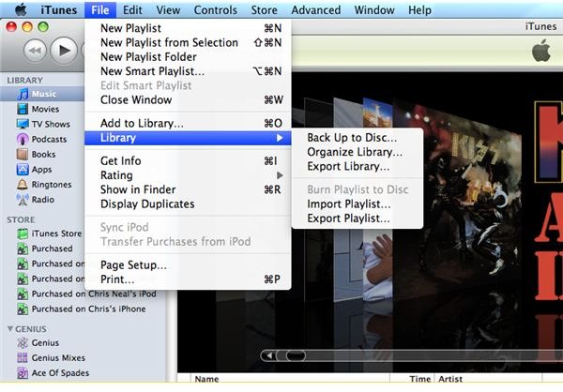The height and width of the screenshot is (392, 563).
Task: Click the Music note icon in Library
Action: (23, 94)
